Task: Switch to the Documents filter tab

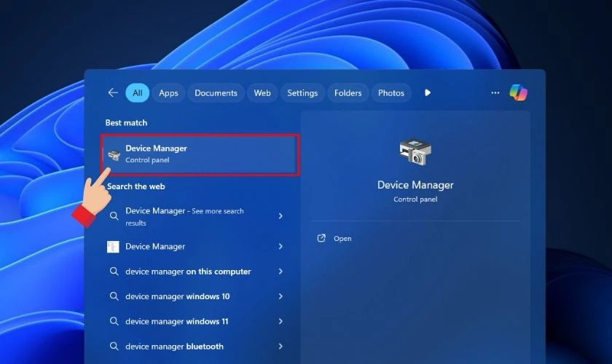Action: pos(216,93)
